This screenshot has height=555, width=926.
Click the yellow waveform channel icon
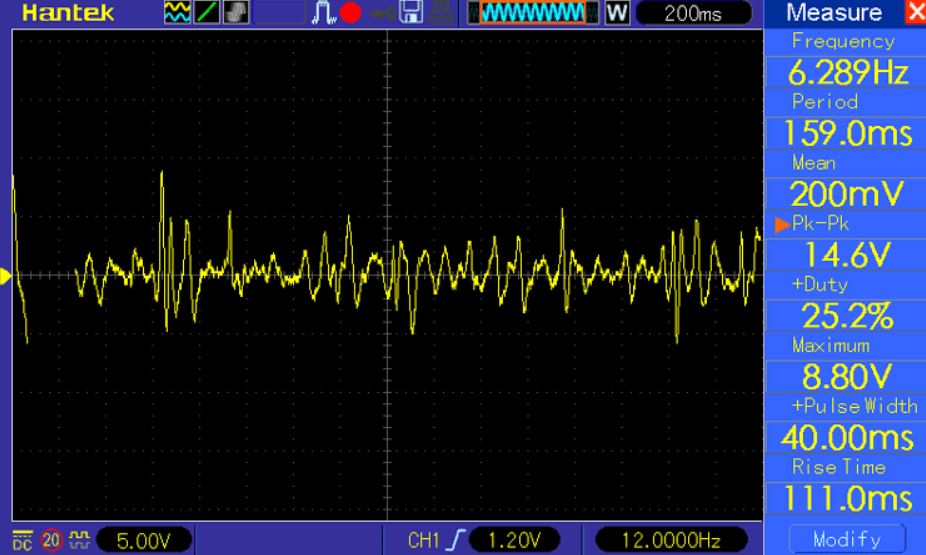click(x=176, y=13)
